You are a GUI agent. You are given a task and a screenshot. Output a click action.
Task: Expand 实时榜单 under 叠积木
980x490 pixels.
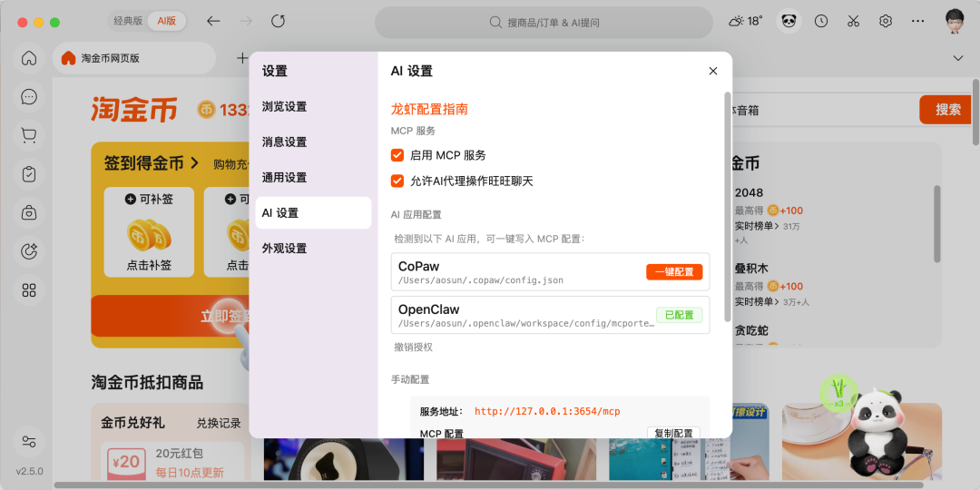(757, 302)
